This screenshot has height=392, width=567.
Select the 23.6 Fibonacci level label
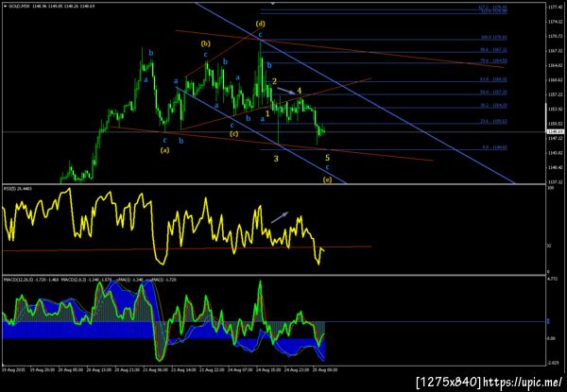493,122
